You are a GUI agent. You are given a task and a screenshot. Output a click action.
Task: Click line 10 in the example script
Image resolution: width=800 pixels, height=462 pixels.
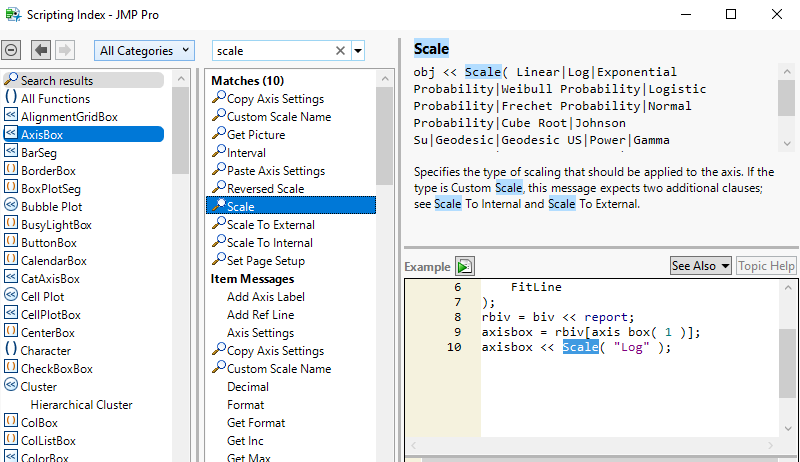pos(577,347)
